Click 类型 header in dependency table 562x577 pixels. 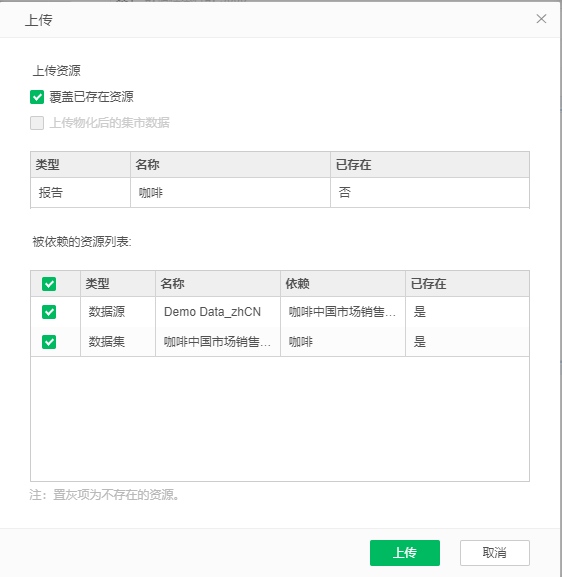click(118, 284)
